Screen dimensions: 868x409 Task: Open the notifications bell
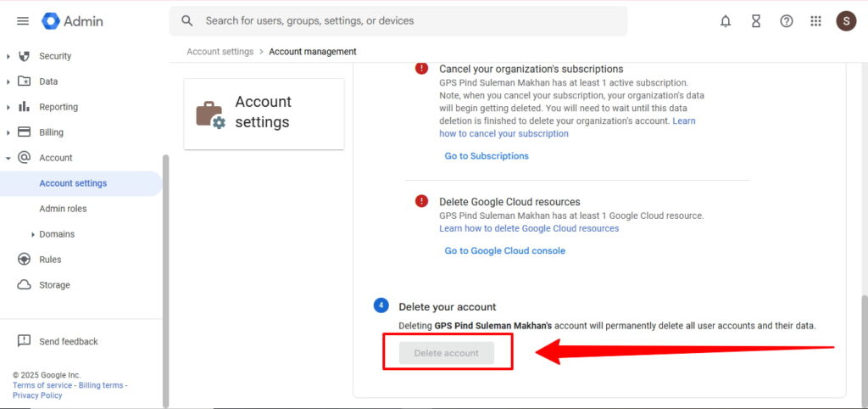click(x=726, y=21)
